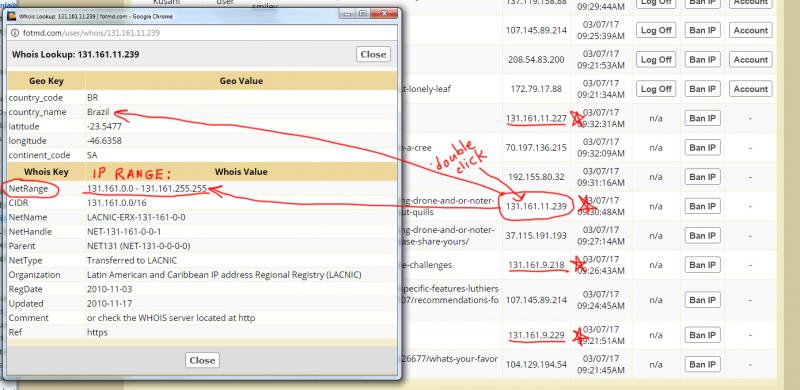Image resolution: width=800 pixels, height=390 pixels.
Task: Click Ban IP for 131.161.11.227
Action: pos(702,118)
